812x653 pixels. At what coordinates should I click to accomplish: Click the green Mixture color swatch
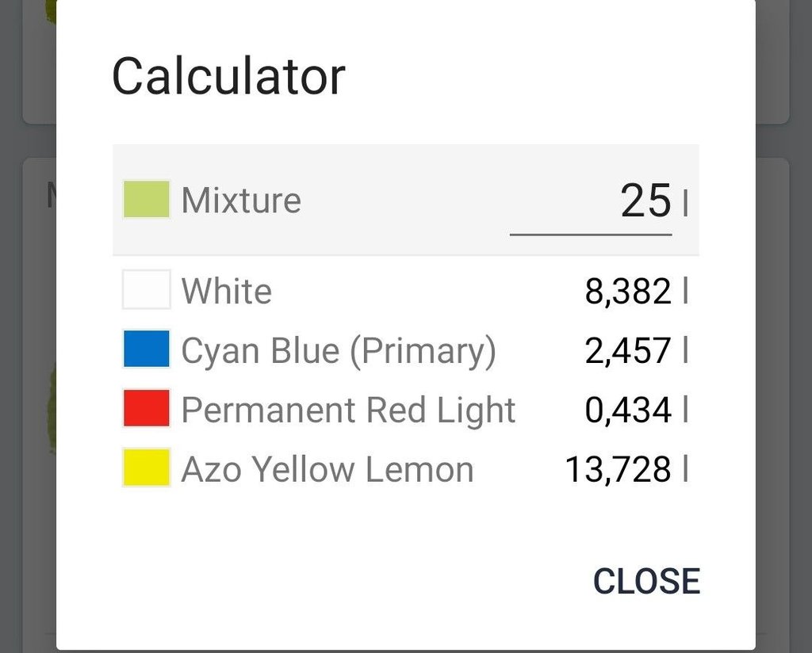coord(146,200)
